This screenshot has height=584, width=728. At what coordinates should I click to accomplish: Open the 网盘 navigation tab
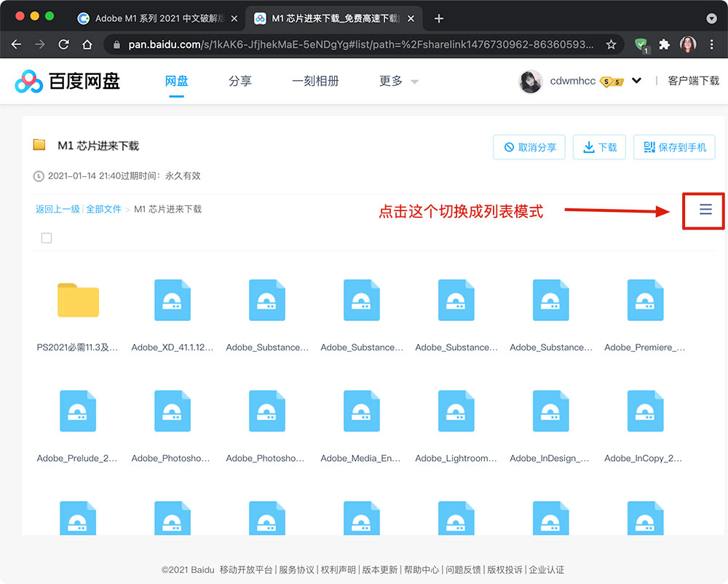point(176,82)
